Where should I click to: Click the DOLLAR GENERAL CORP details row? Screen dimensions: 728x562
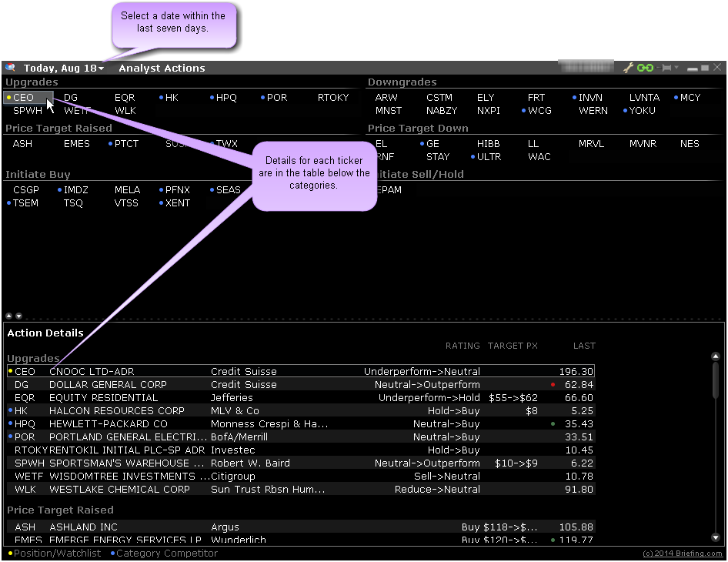pos(301,385)
